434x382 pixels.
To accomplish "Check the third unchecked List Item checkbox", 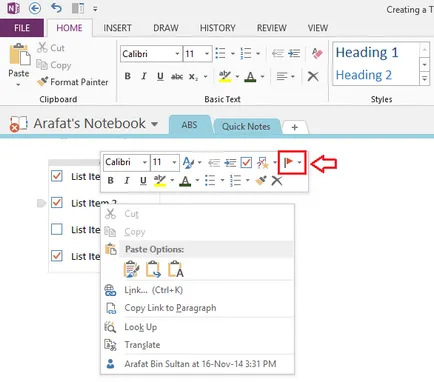I will coord(57,229).
